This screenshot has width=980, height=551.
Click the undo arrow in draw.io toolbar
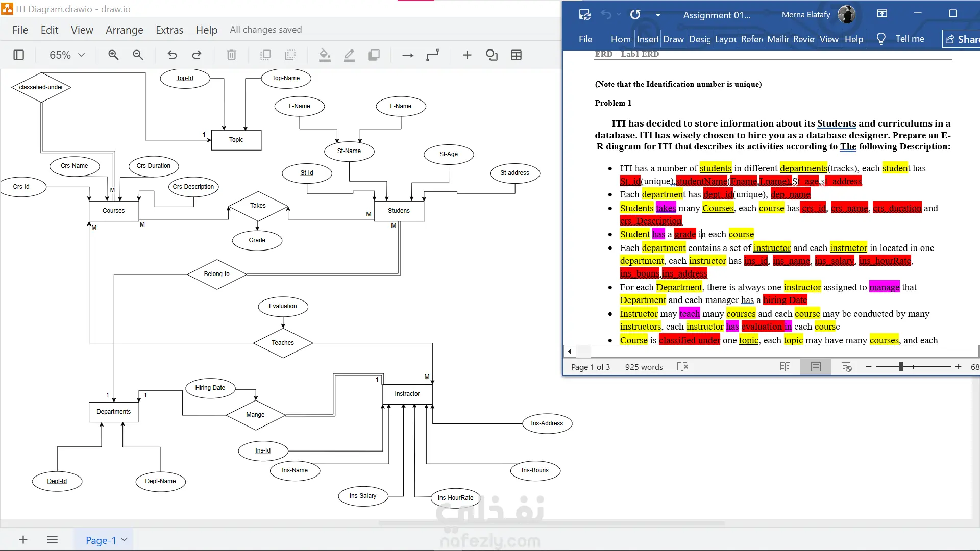point(172,55)
